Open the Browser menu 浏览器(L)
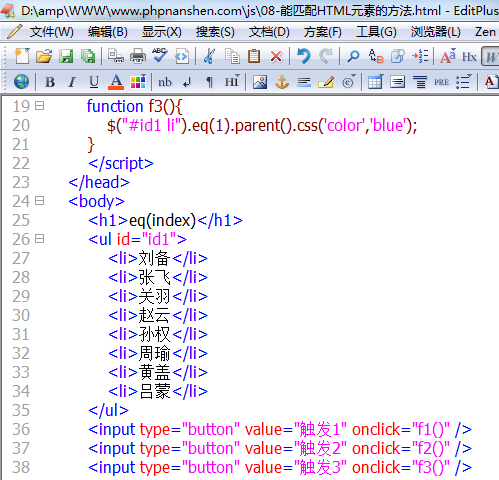The width and height of the screenshot is (499, 480). [435, 32]
